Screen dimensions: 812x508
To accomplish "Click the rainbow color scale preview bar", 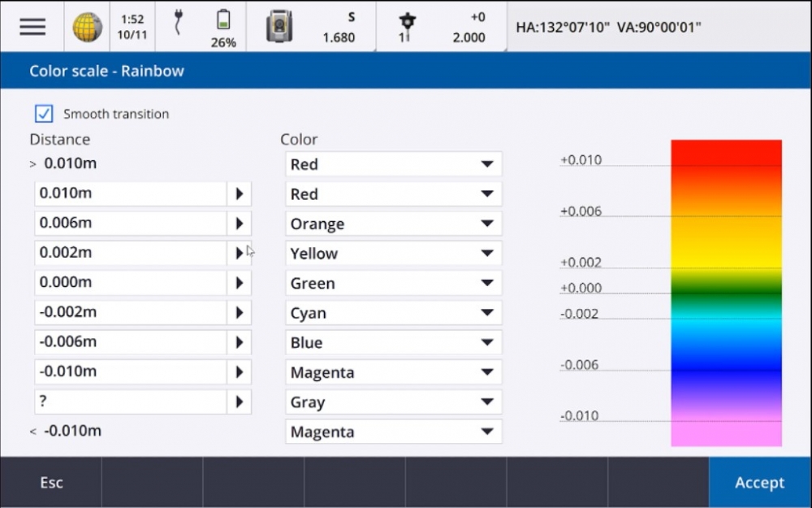I will coord(726,293).
